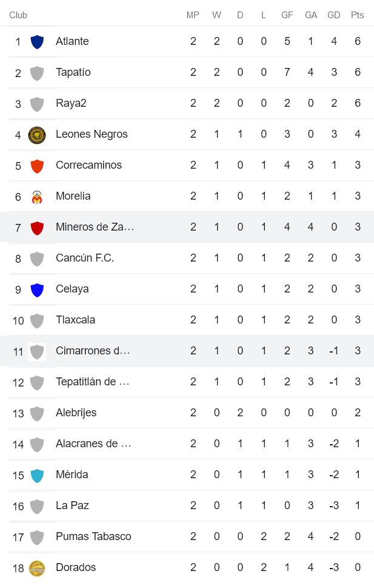Click the Atlante club crest icon
Viewport: 374px width, 588px height.
click(x=37, y=42)
